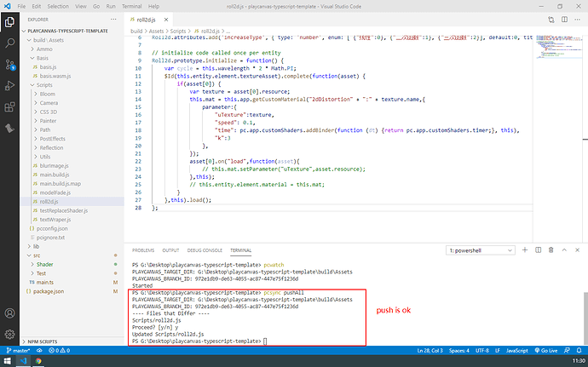Open the Search view in activity bar
588x367 pixels.
click(x=9, y=43)
